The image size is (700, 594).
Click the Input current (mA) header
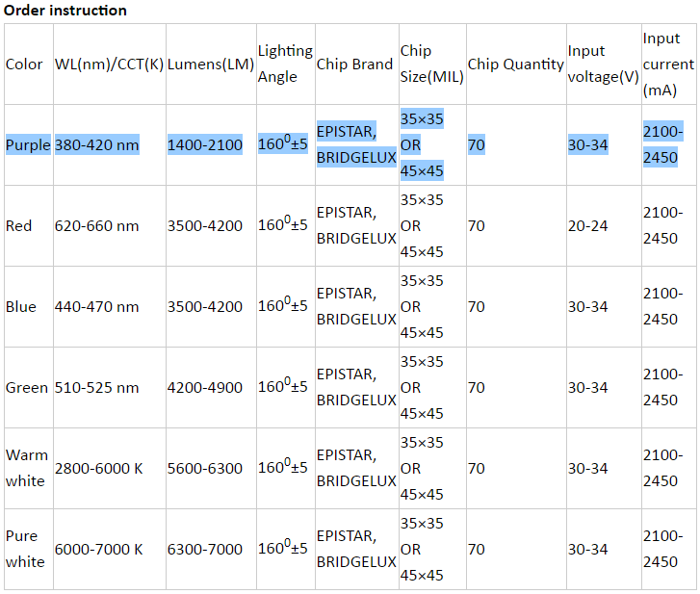click(667, 64)
